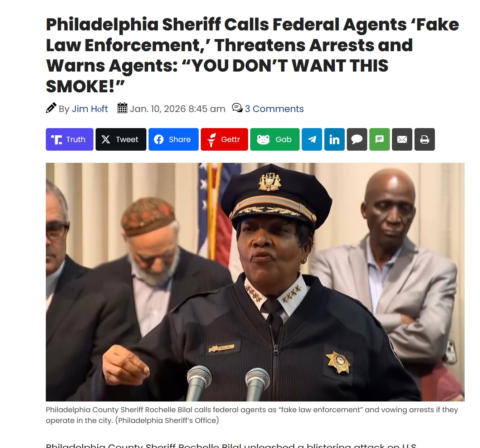The width and height of the screenshot is (480, 448).
Task: Share the story on Gettr
Action: point(224,139)
